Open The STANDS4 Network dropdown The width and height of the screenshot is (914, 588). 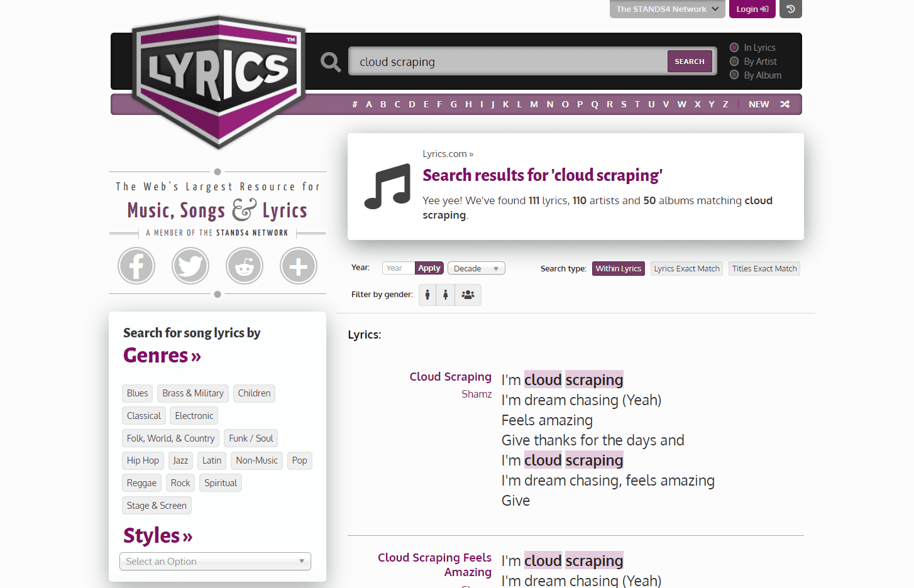(668, 9)
